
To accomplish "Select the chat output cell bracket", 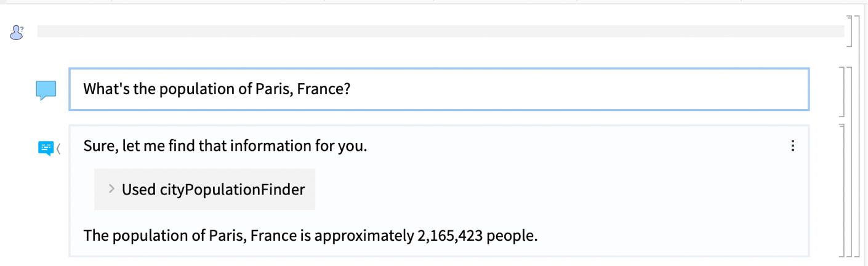I will click(x=842, y=190).
